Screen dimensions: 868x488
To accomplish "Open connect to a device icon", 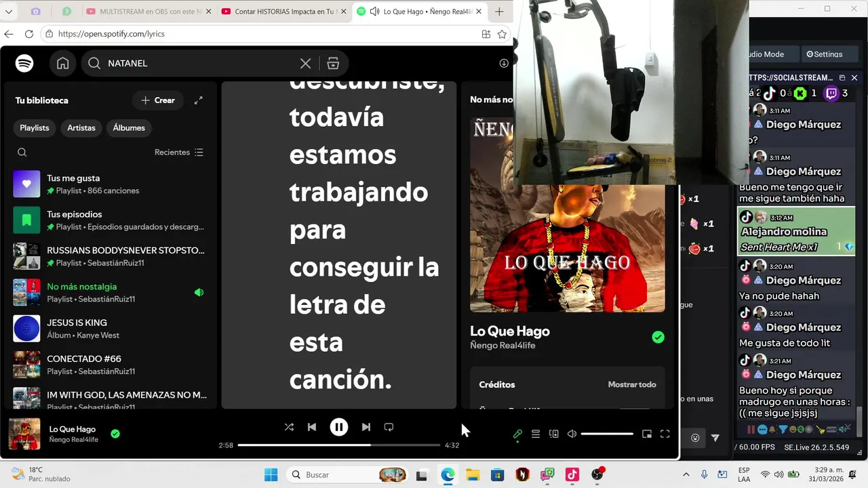I will pos(554,434).
